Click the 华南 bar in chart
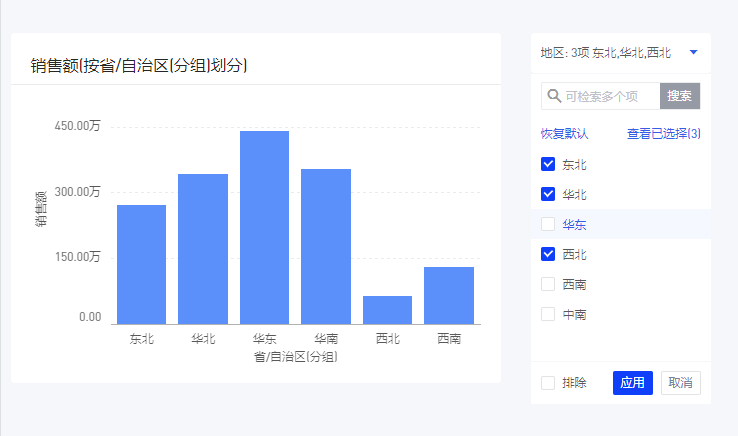Image resolution: width=738 pixels, height=436 pixels. (326, 247)
